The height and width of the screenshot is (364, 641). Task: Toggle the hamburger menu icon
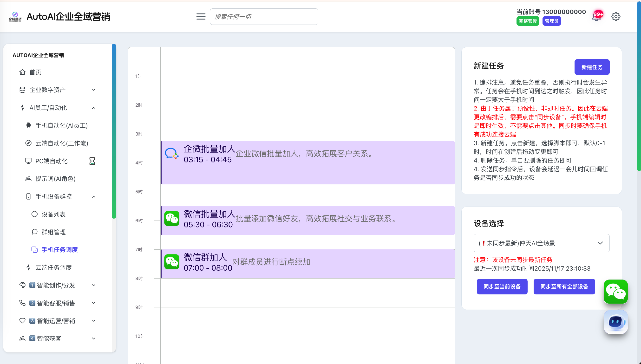[x=201, y=17]
